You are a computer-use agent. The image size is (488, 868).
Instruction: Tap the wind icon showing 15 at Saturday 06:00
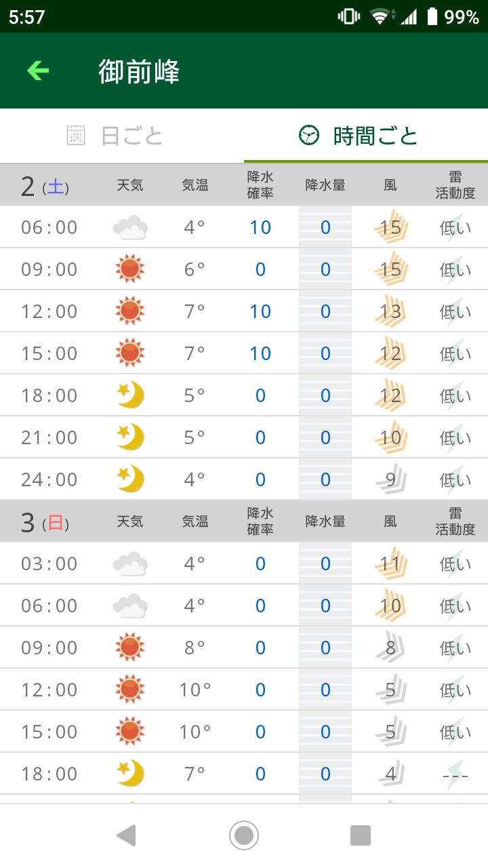pos(390,227)
